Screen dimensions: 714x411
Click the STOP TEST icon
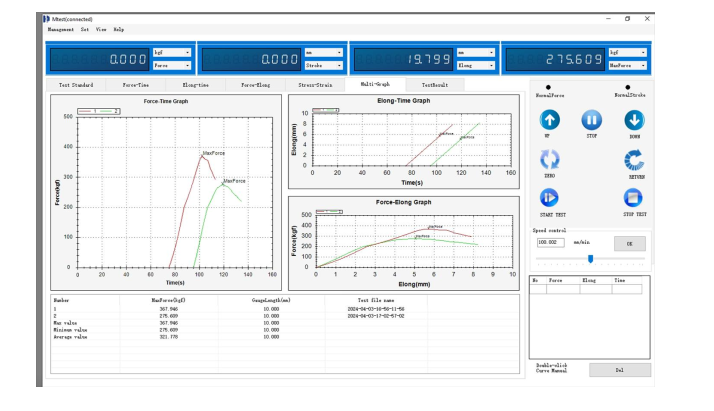coord(634,198)
